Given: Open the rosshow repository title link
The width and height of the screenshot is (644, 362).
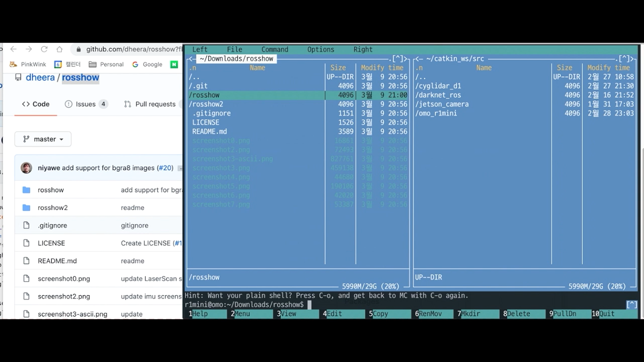Looking at the screenshot, I should [x=80, y=77].
